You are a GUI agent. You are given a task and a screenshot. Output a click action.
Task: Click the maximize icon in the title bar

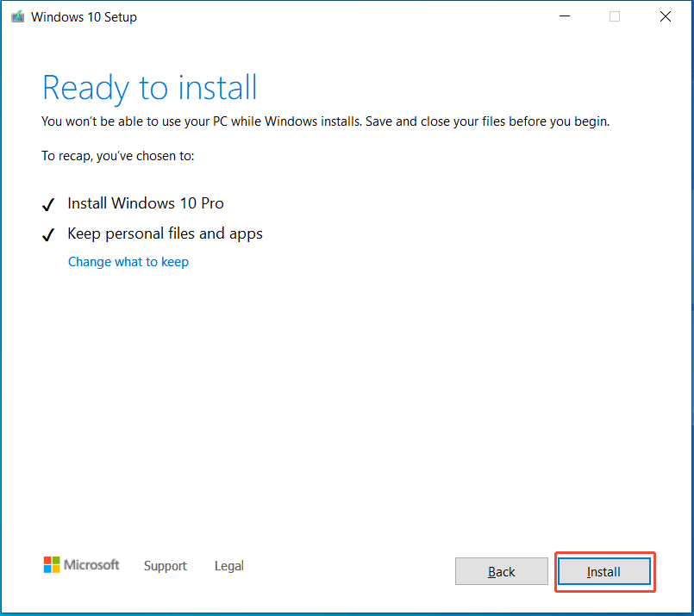[614, 16]
